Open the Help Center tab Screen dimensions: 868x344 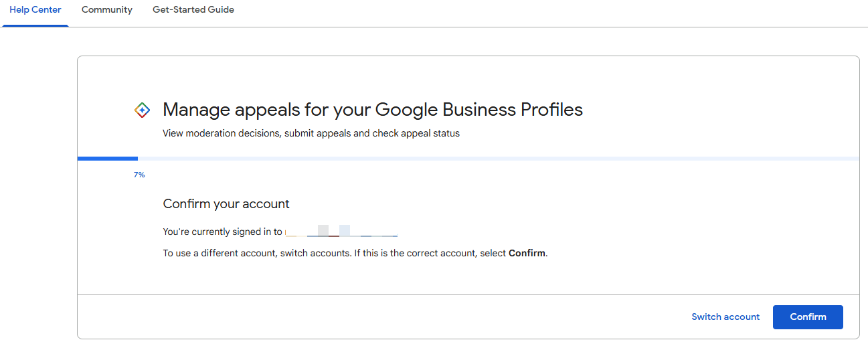click(35, 9)
